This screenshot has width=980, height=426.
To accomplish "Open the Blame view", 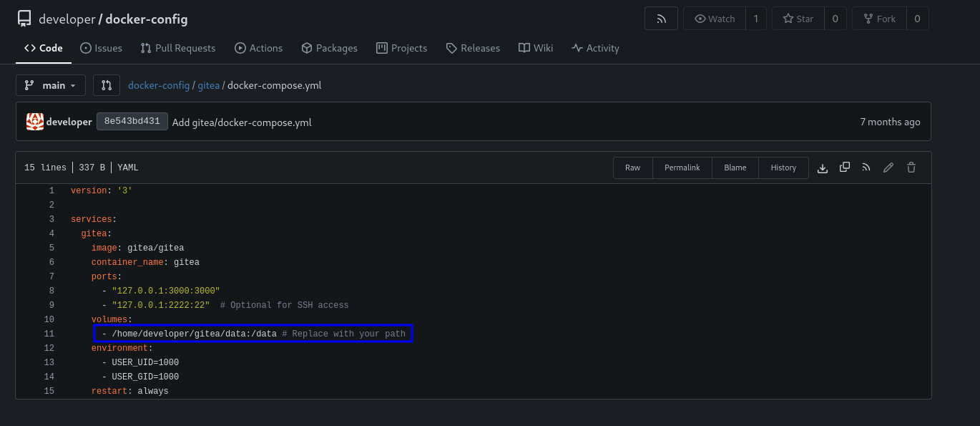I will (x=735, y=168).
